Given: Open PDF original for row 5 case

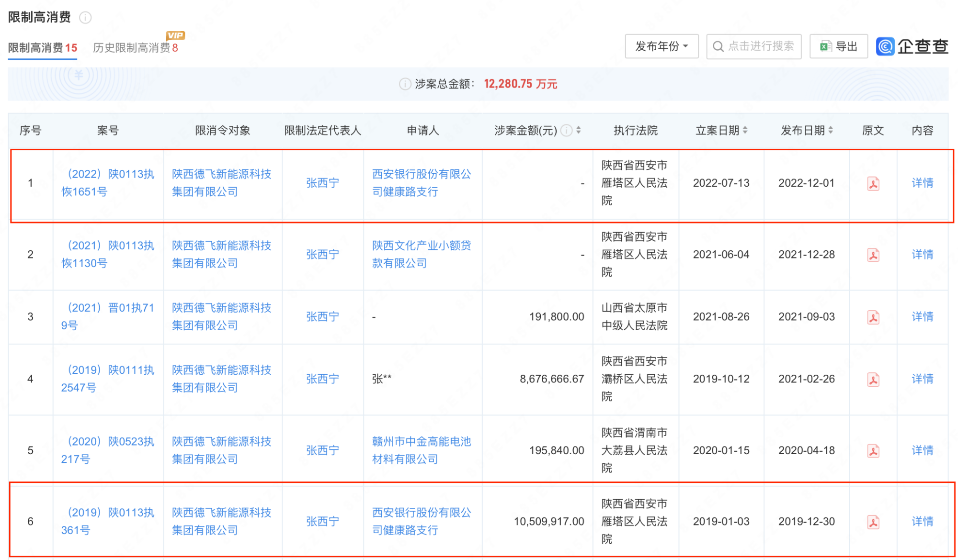Looking at the screenshot, I should point(873,450).
